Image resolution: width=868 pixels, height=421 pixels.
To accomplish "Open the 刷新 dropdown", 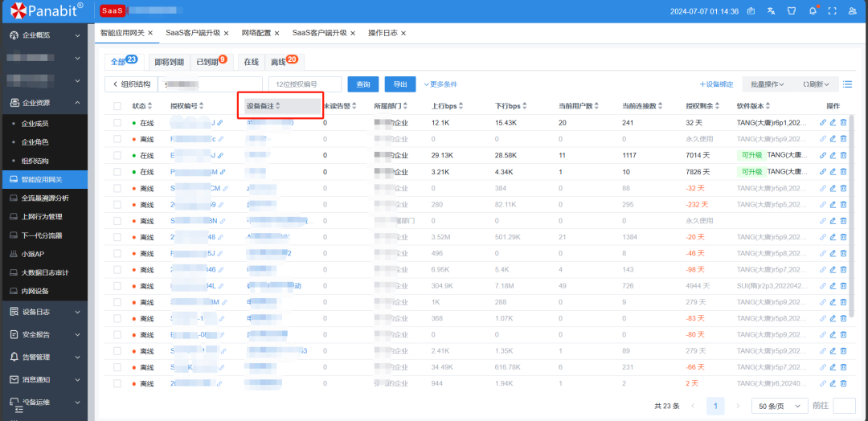I will pos(816,84).
